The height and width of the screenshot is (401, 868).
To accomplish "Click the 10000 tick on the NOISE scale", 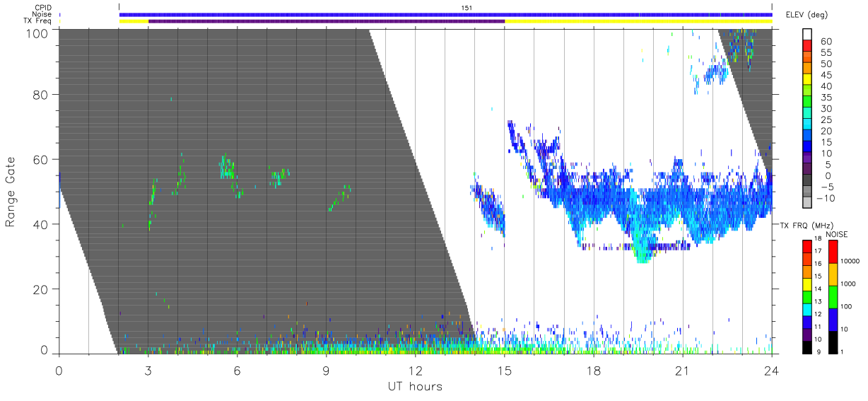I will tap(849, 261).
